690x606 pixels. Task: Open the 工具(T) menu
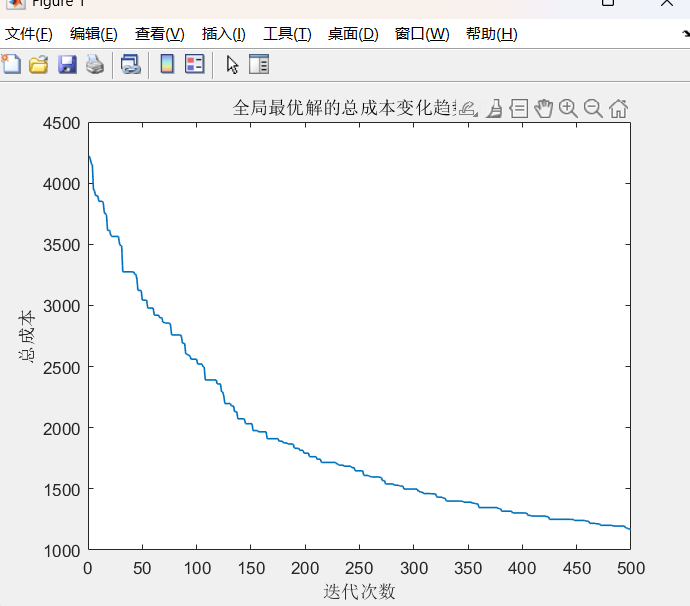[x=287, y=34]
